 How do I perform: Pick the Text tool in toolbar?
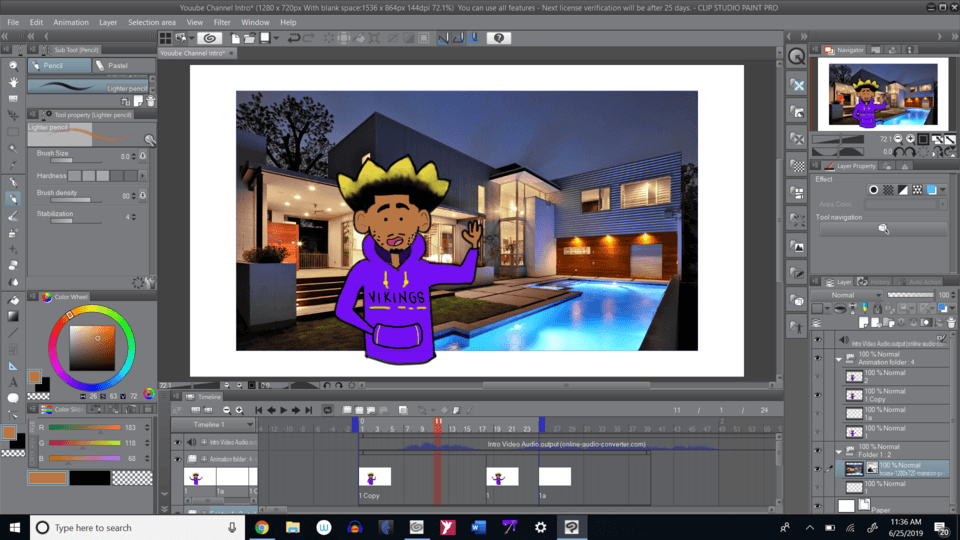tap(13, 381)
